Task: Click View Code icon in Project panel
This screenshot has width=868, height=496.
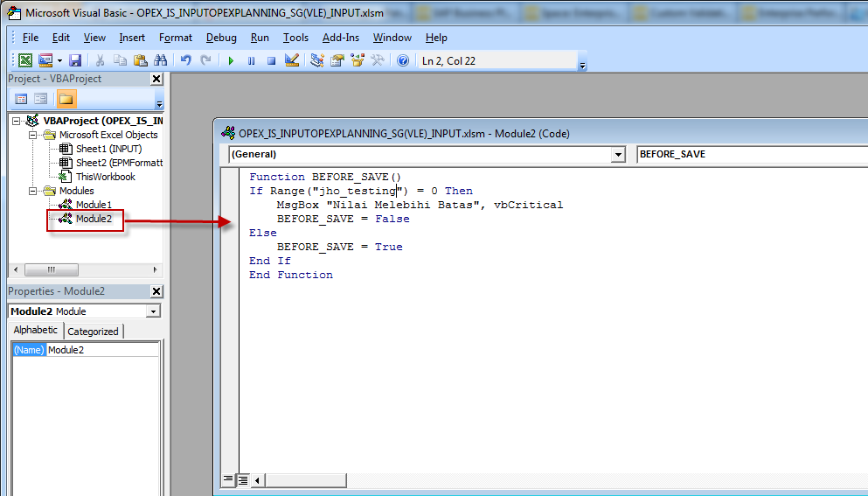Action: click(x=21, y=99)
